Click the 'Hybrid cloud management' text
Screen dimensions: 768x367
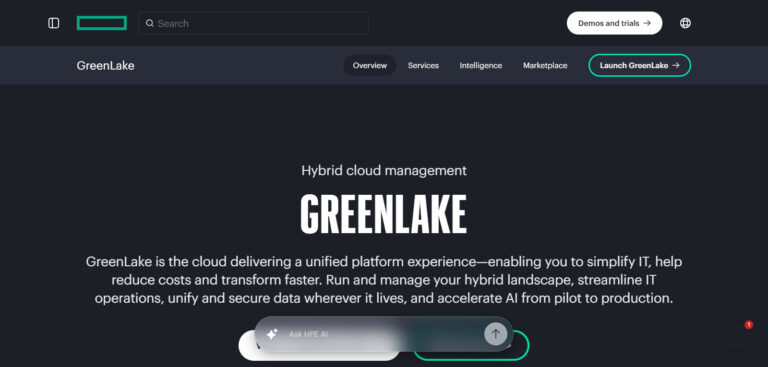[384, 171]
